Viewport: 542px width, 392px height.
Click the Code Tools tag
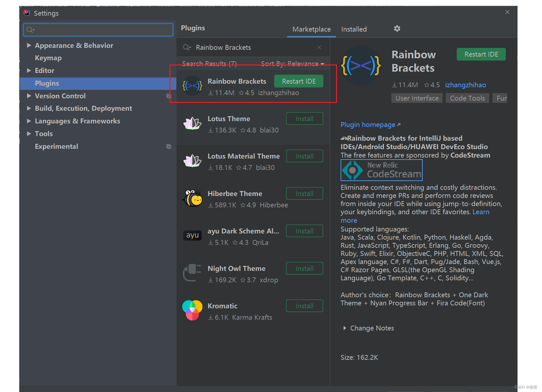point(467,98)
